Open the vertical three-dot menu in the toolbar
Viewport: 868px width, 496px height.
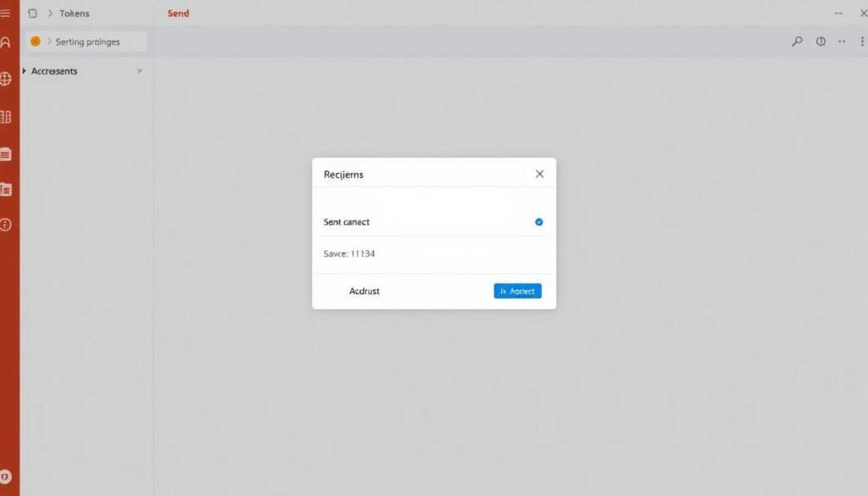click(x=862, y=42)
